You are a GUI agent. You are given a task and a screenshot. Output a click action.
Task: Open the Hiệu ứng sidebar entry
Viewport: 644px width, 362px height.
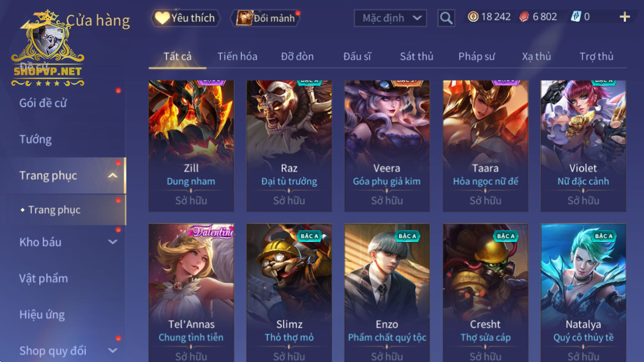pyautogui.click(x=42, y=314)
